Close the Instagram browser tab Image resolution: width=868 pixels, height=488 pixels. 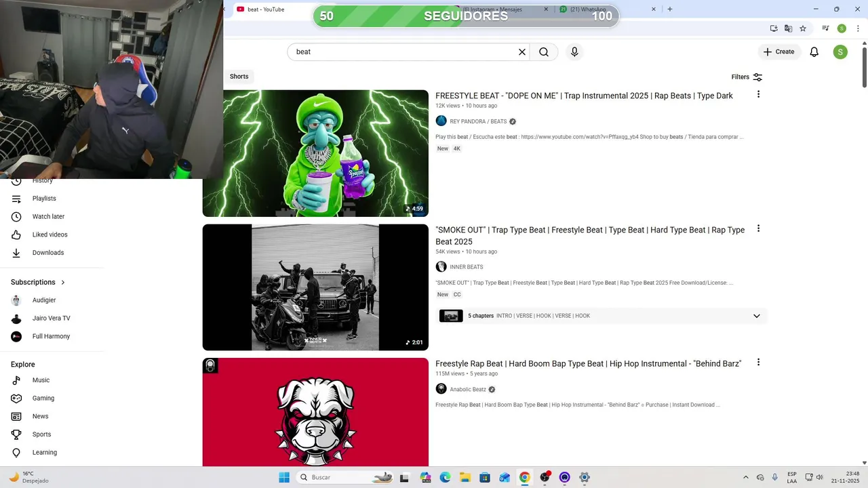pyautogui.click(x=547, y=9)
